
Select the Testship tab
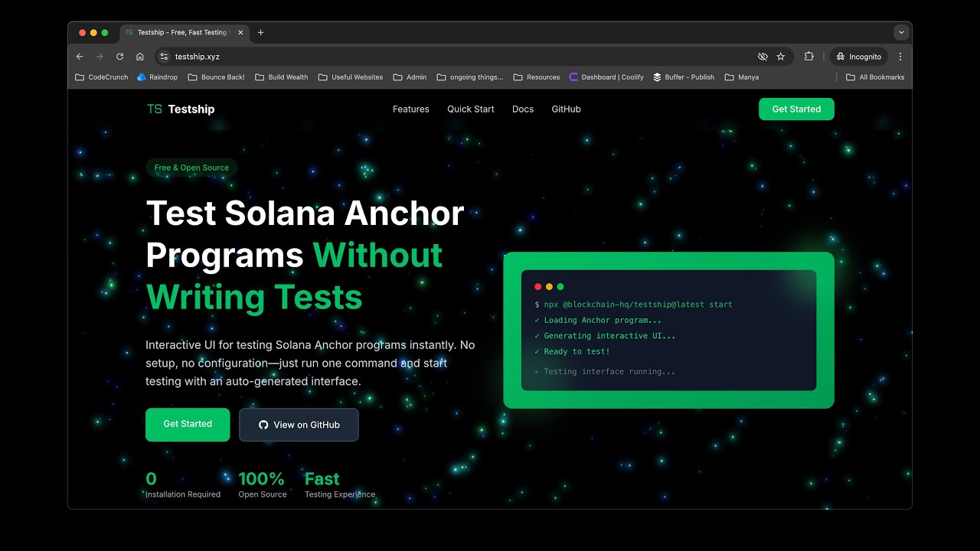coord(183,33)
